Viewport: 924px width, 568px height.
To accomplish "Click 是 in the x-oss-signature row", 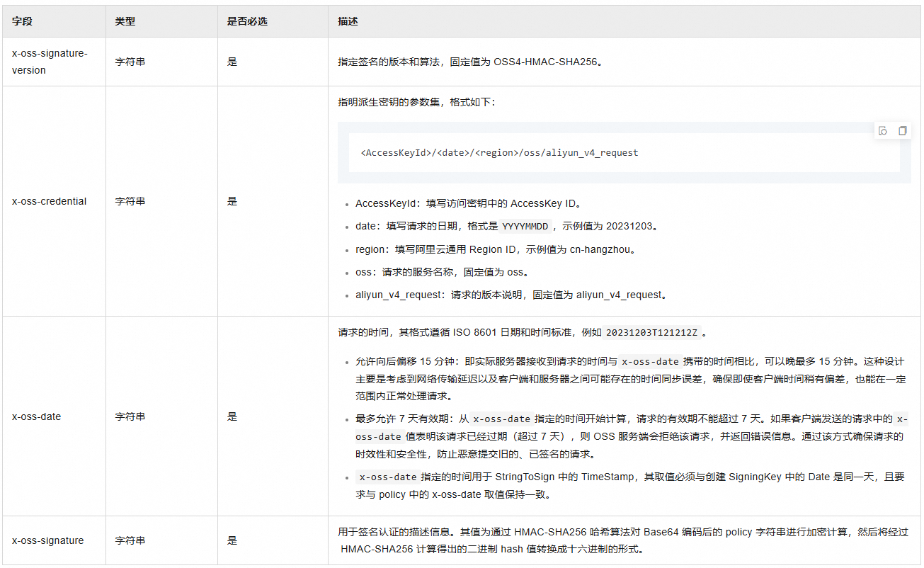I will click(232, 540).
